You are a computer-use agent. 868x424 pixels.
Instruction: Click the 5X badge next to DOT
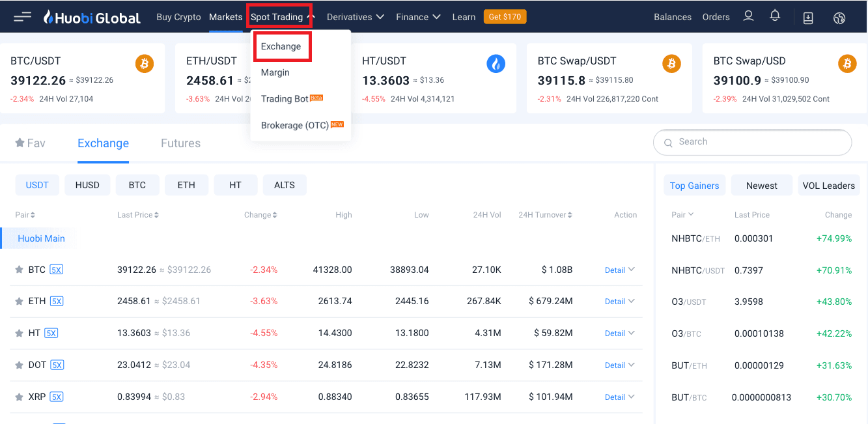(x=57, y=365)
